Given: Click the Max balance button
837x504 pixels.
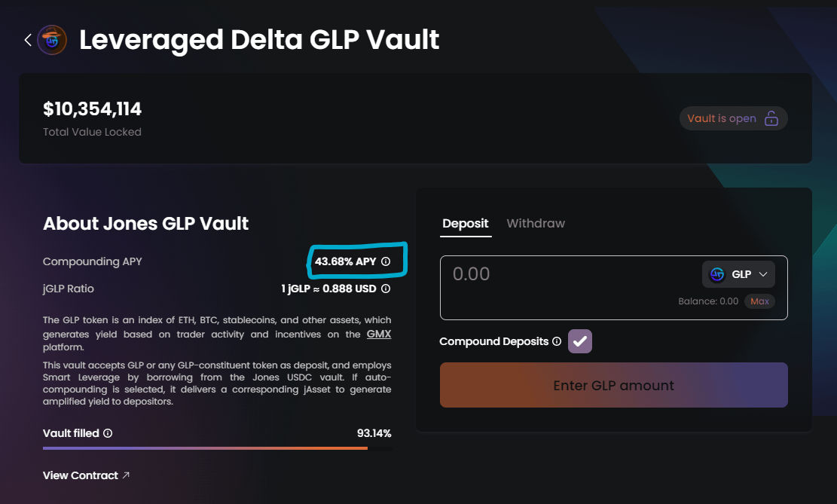Looking at the screenshot, I should click(759, 301).
